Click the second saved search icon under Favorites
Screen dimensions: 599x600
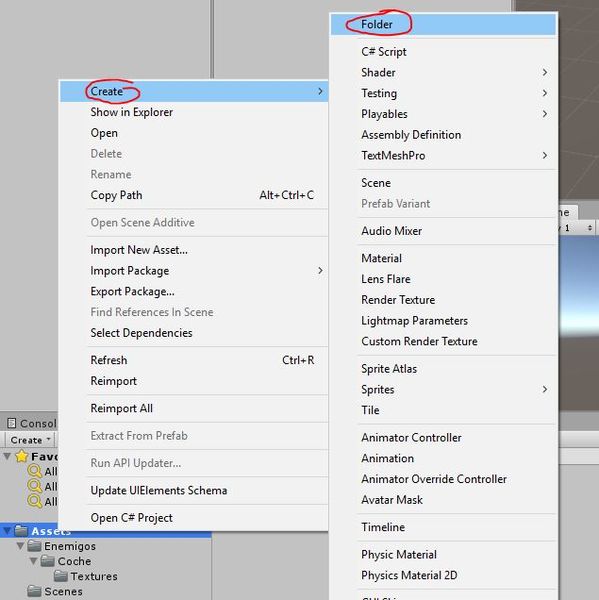coord(35,486)
